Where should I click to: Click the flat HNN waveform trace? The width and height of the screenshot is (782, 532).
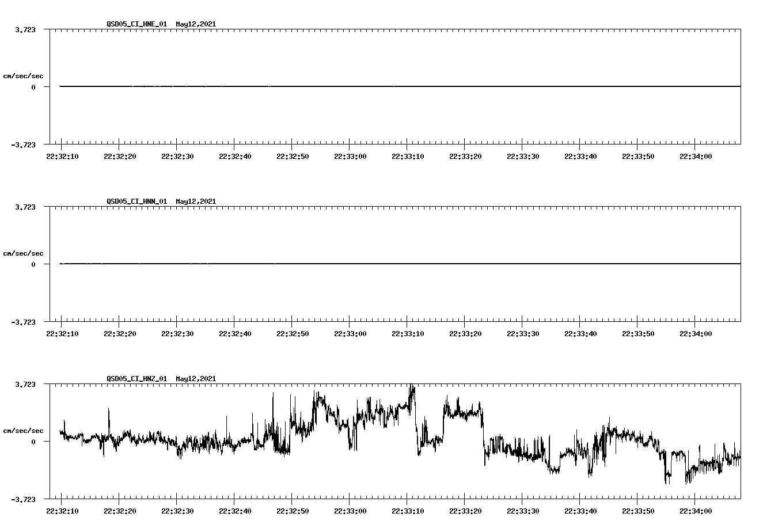pyautogui.click(x=346, y=263)
